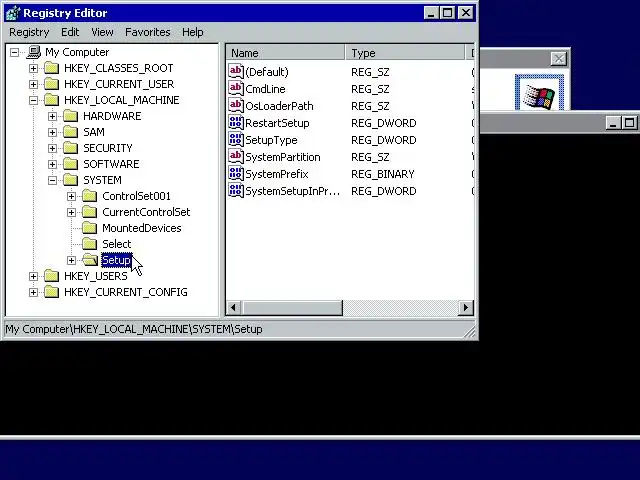The height and width of the screenshot is (480, 640).
Task: Select the HKEY_USERS key label
Action: click(96, 276)
